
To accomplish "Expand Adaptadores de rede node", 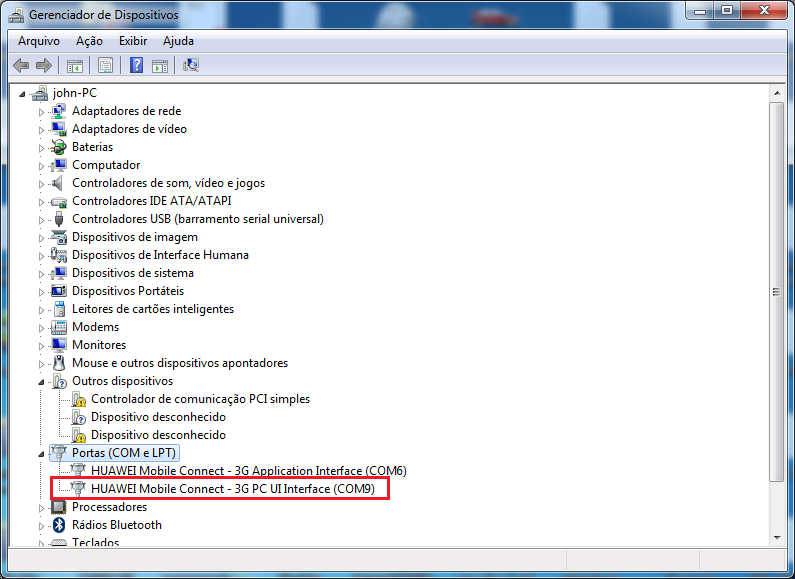I will [x=42, y=112].
